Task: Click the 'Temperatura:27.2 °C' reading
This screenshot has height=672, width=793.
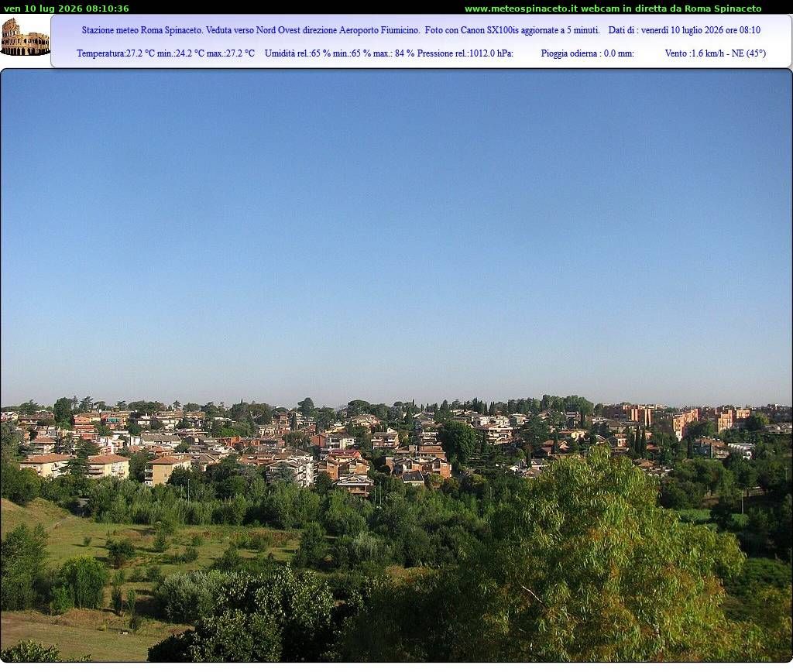Action: (x=116, y=53)
